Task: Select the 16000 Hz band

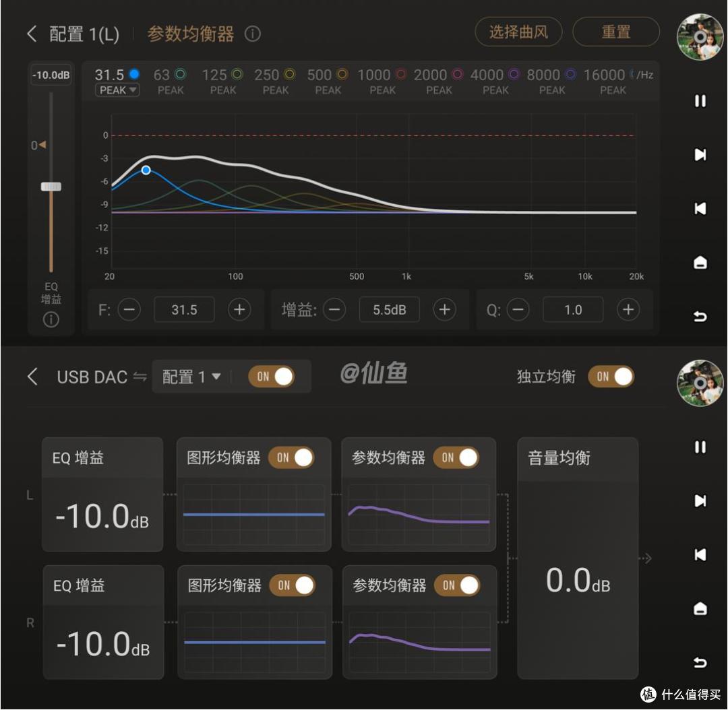Action: (608, 74)
